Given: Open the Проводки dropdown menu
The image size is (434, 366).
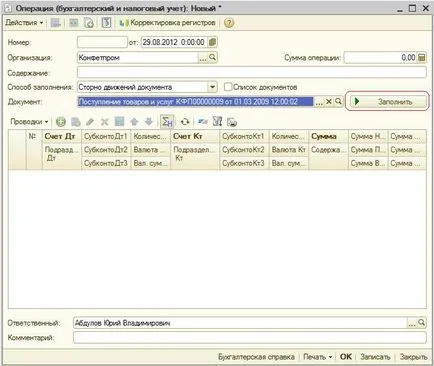Looking at the screenshot, I should [x=29, y=122].
